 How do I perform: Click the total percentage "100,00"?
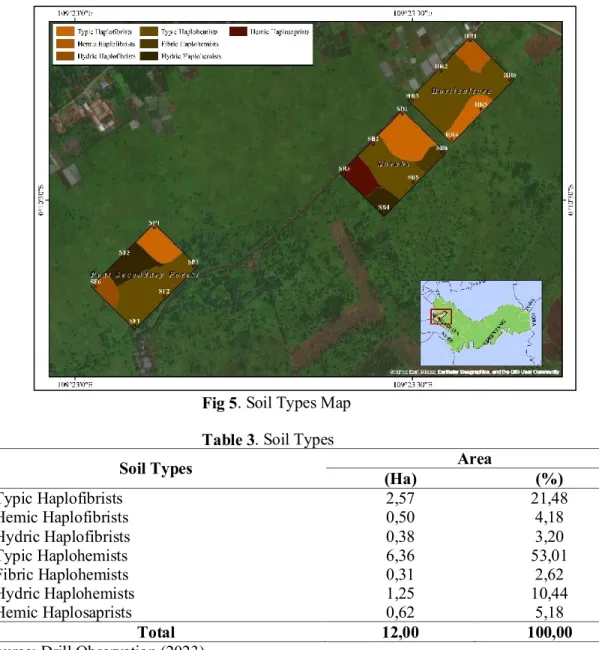[550, 632]
